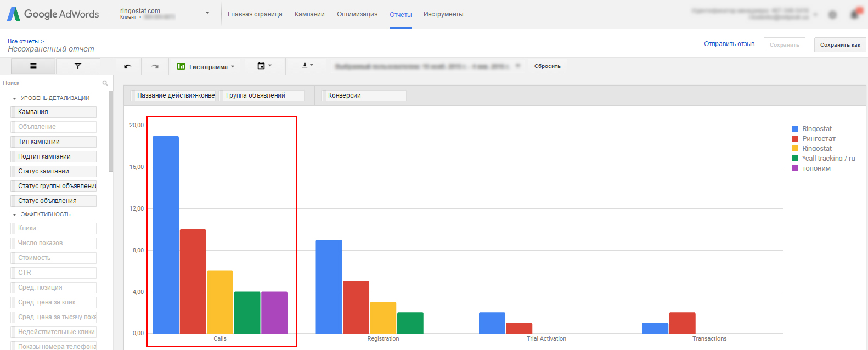Collapse the ЭФФЕКТИВНОСТЬ section
The image size is (868, 350).
(x=14, y=214)
